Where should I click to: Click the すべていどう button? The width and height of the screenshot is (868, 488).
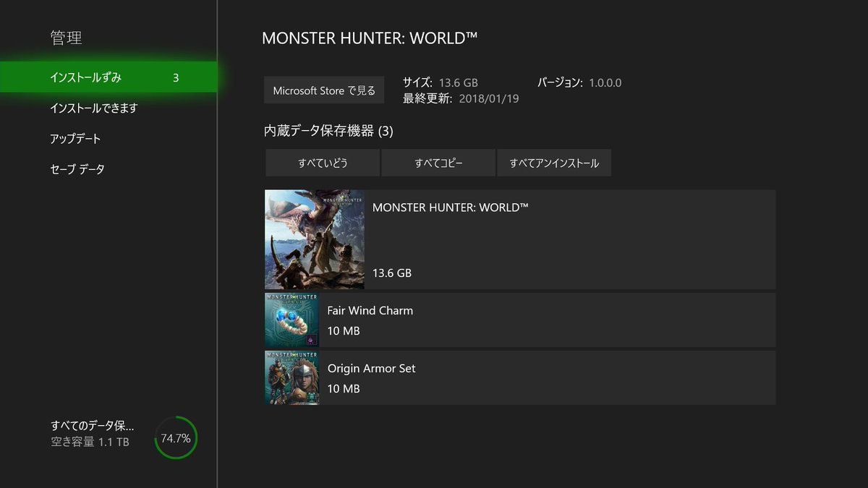323,163
